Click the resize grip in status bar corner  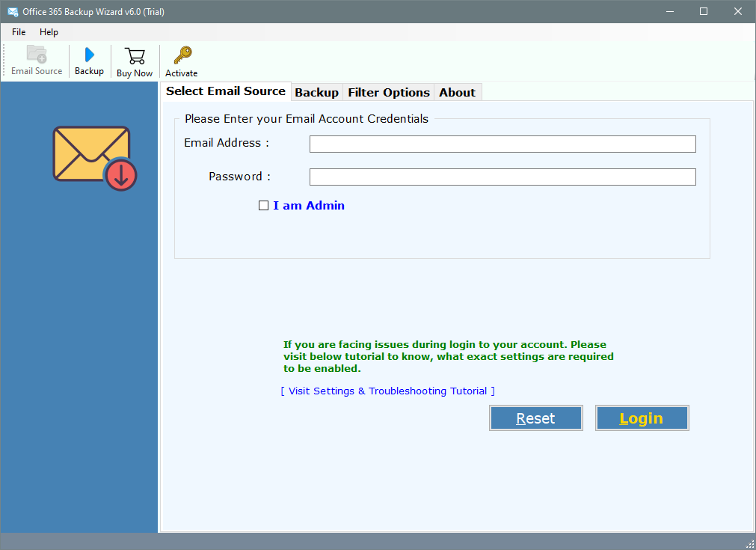pos(750,544)
